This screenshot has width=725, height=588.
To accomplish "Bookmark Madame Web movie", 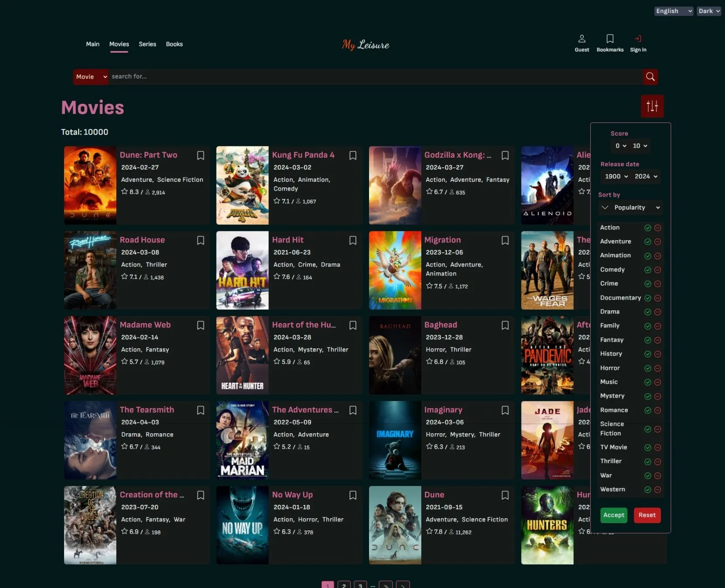I will tap(200, 325).
